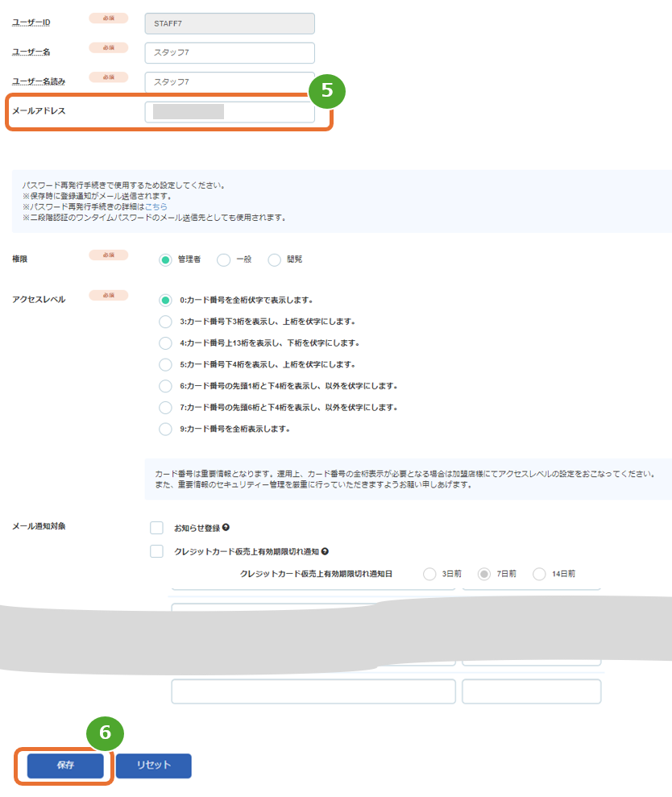Image resolution: width=672 pixels, height=797 pixels.
Task: Click the ユーザーID field containing STAFF7
Action: pyautogui.click(x=230, y=23)
